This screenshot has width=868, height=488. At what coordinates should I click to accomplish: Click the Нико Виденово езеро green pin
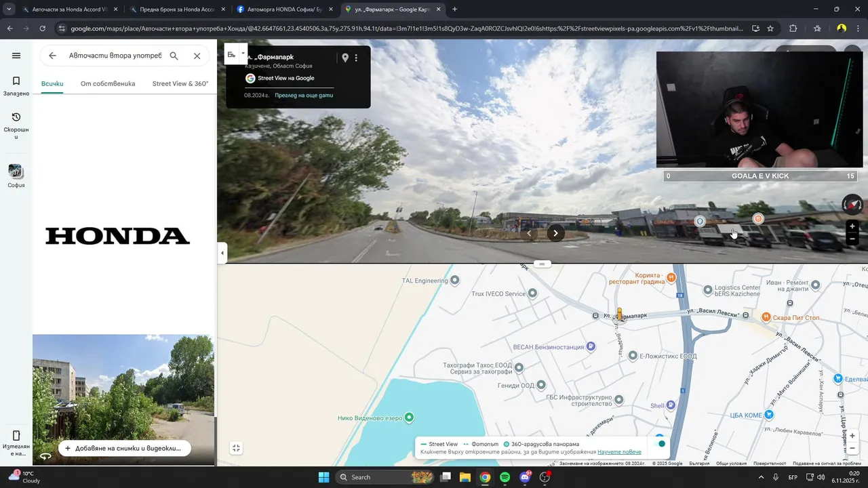409,418
